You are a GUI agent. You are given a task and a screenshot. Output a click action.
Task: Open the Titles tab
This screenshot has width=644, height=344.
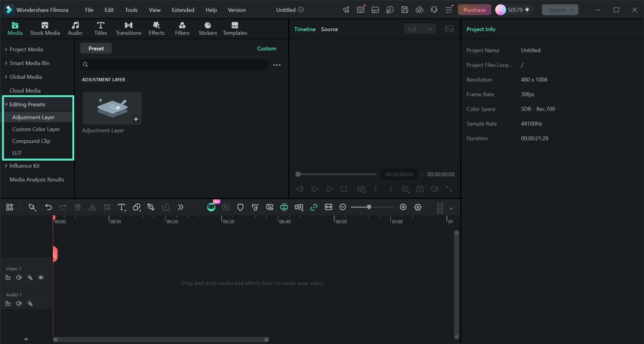click(101, 29)
